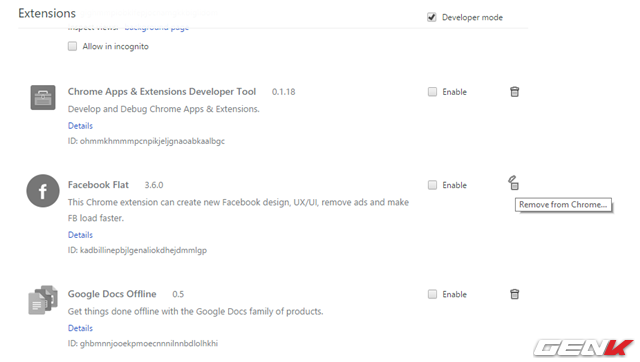Click the Facebook Flat extension ID text
The image size is (640, 362).
[x=137, y=250]
